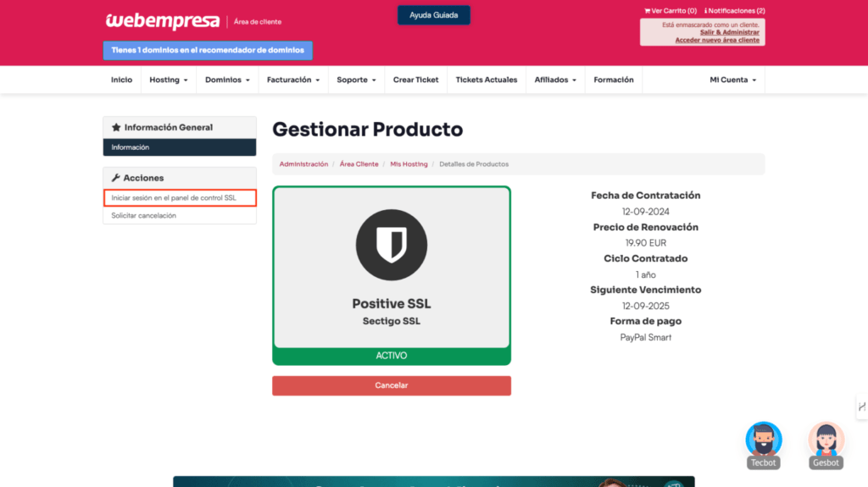Click Ayuda Guiada button
Image resolution: width=868 pixels, height=487 pixels.
(x=433, y=15)
